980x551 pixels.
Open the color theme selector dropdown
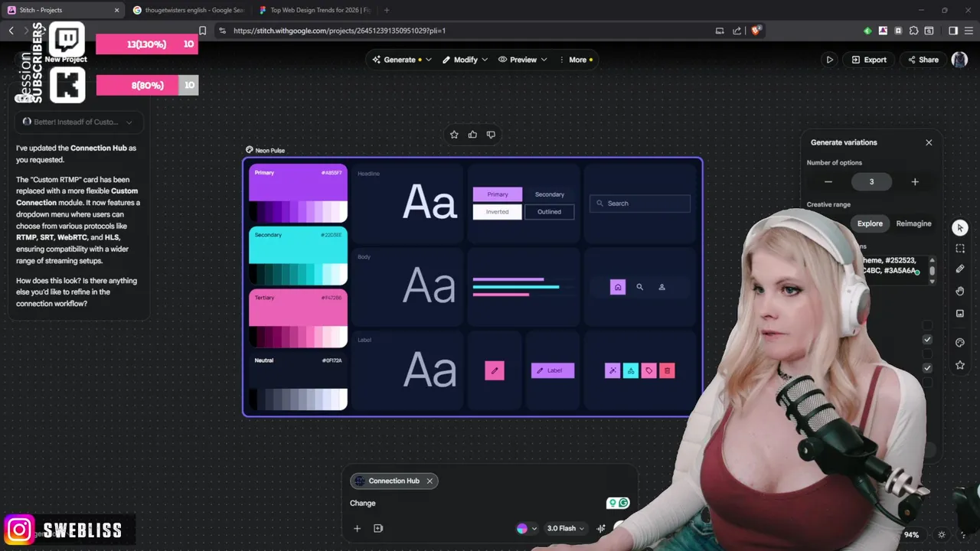(526, 528)
